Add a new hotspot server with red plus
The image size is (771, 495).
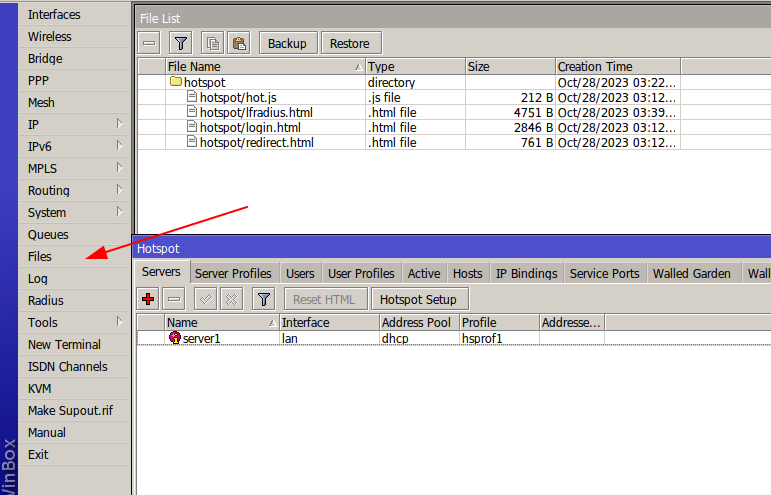[x=149, y=299]
